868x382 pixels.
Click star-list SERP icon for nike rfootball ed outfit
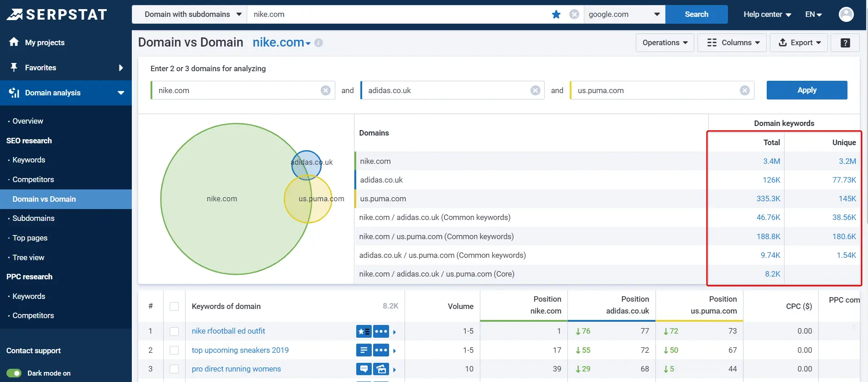[x=364, y=331]
